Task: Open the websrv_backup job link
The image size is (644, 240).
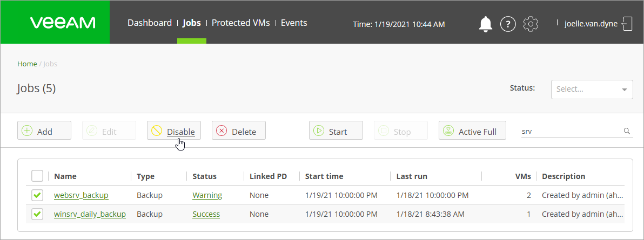Action: [x=81, y=195]
